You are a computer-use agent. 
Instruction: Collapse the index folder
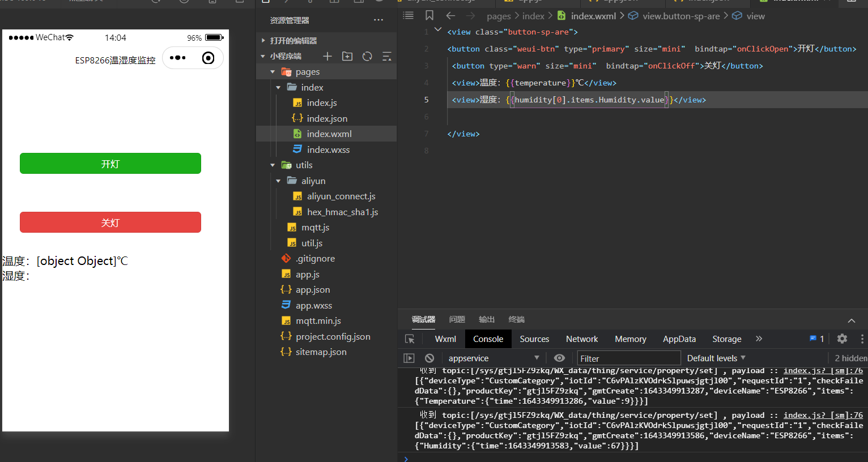[x=278, y=87]
